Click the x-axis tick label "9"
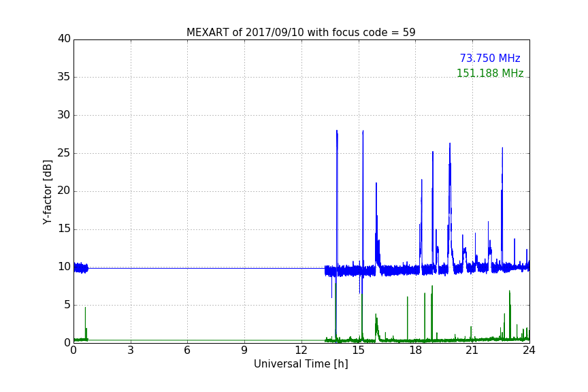 pos(244,350)
